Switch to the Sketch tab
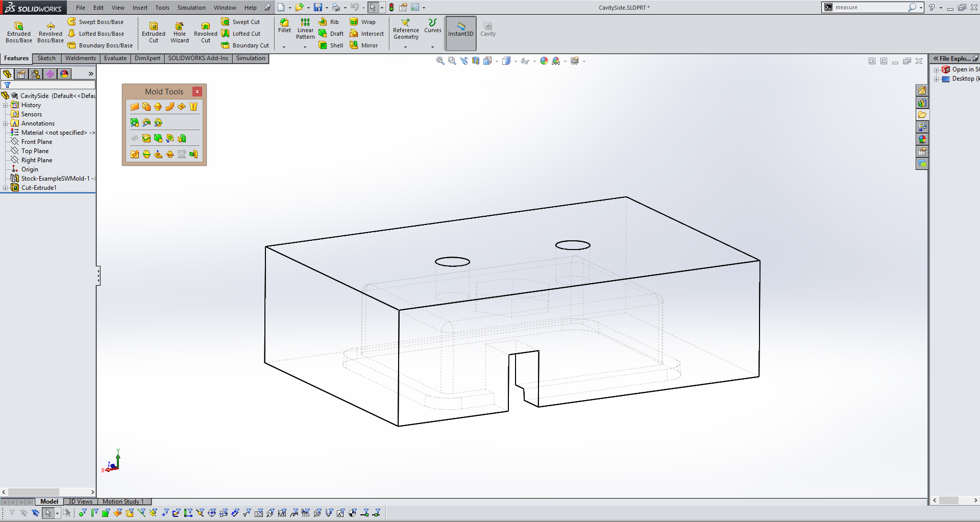This screenshot has width=980, height=522. click(46, 58)
